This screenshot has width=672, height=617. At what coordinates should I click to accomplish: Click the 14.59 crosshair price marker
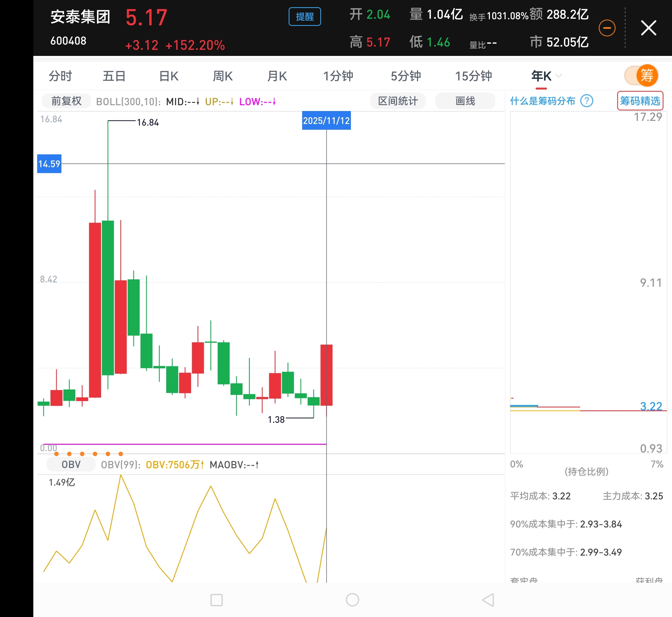[x=49, y=164]
